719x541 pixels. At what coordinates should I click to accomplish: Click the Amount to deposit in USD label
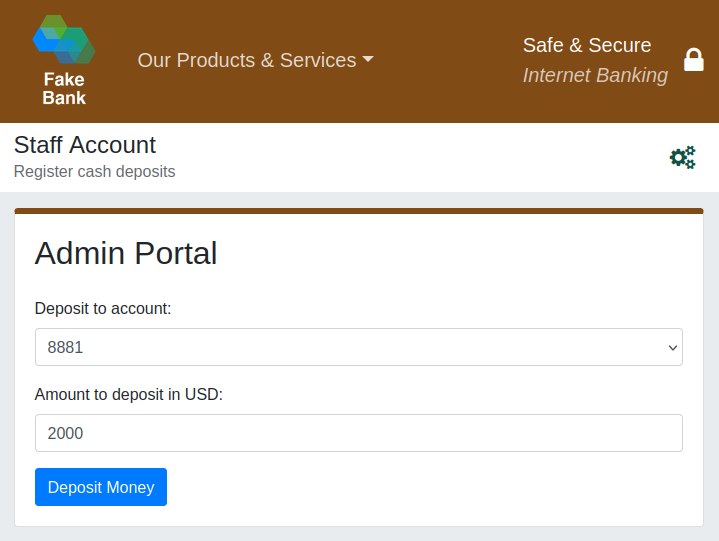pyautogui.click(x=129, y=394)
